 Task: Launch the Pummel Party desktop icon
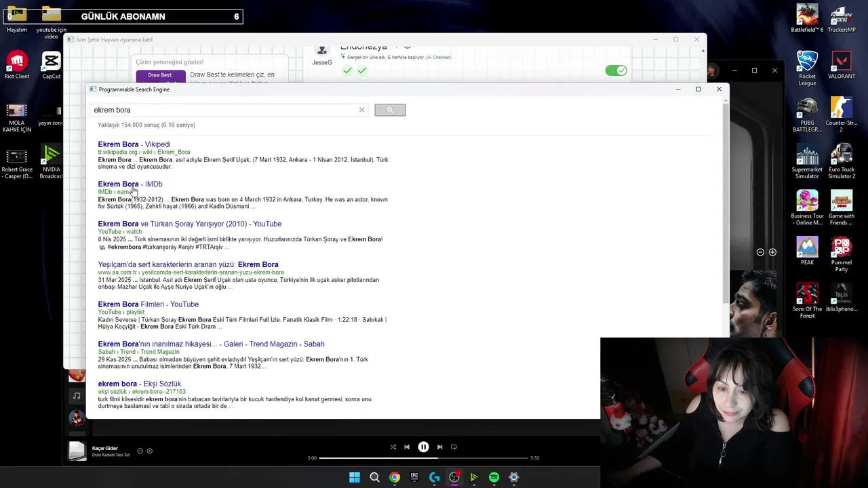(842, 254)
